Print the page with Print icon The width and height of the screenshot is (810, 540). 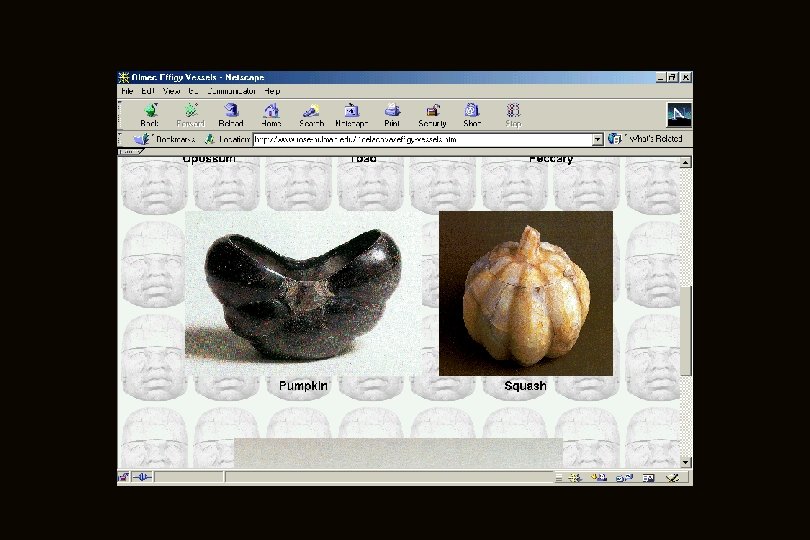point(392,110)
